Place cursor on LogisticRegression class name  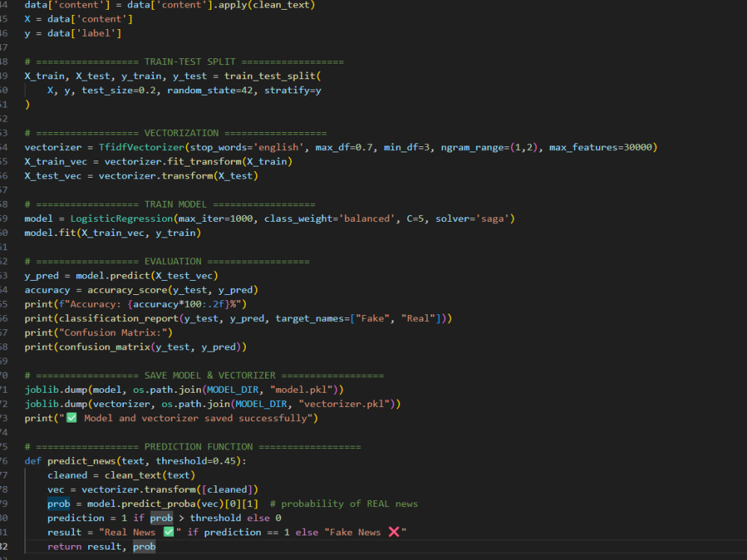[122, 219]
